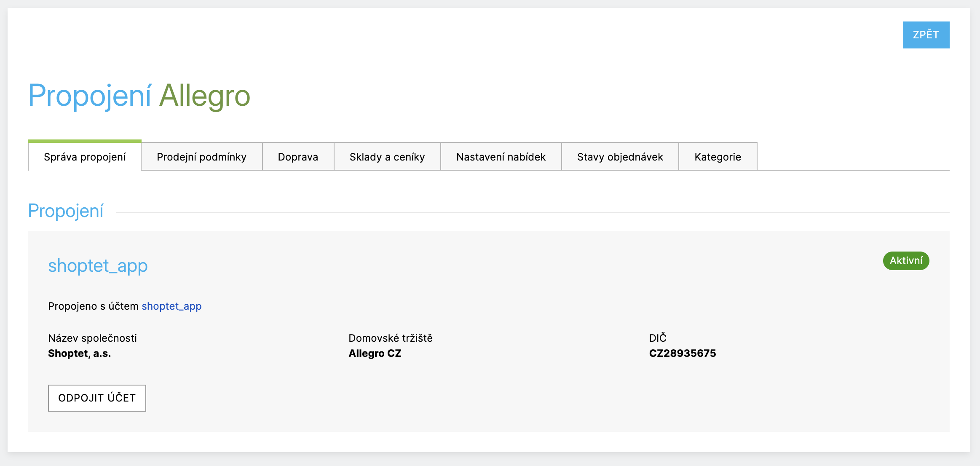The width and height of the screenshot is (980, 466).
Task: Click the Domovské tržiště label
Action: pyautogui.click(x=390, y=338)
